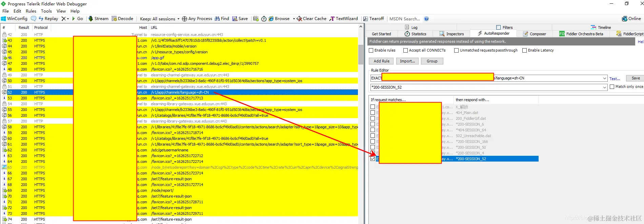Viewport: 644px width, 224px height.
Task: Click the Add Rule button
Action: pyautogui.click(x=381, y=61)
